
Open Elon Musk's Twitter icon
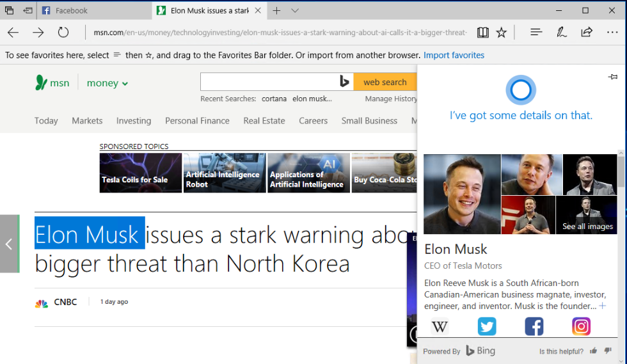click(x=487, y=326)
